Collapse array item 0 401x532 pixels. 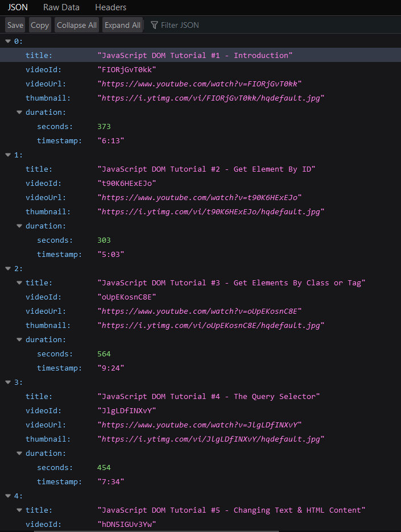coord(8,41)
